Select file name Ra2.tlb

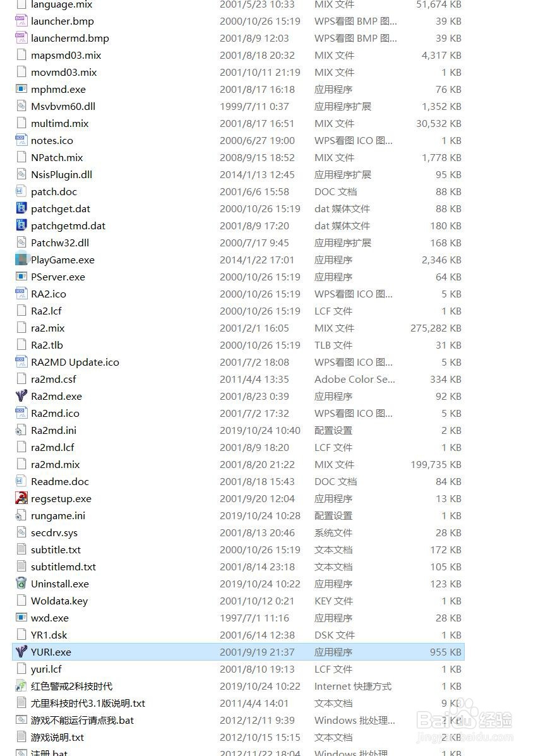click(x=47, y=345)
